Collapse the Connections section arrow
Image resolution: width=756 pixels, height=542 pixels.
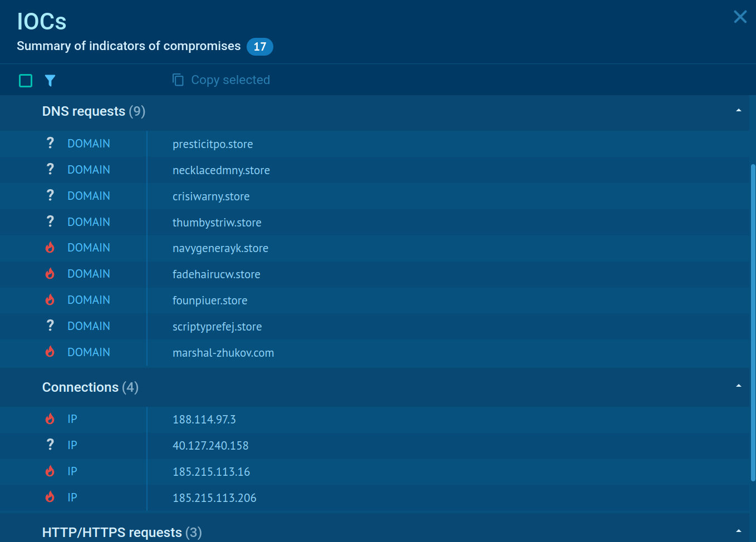tap(738, 386)
